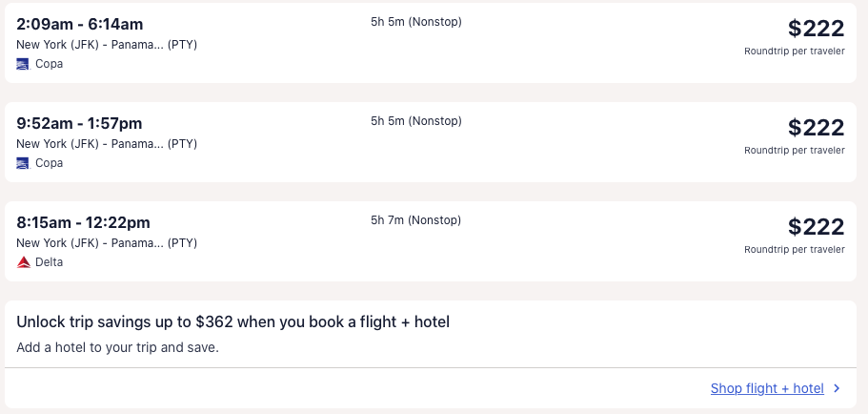Image resolution: width=868 pixels, height=414 pixels.
Task: Click the Unlock trip savings up to $362 heading
Action: pyautogui.click(x=232, y=322)
